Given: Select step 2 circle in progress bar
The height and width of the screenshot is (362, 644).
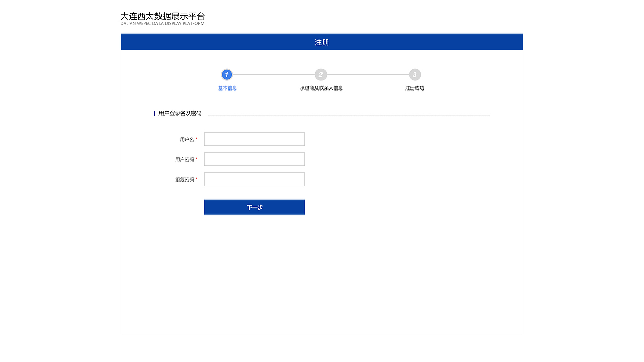Looking at the screenshot, I should coord(321,75).
